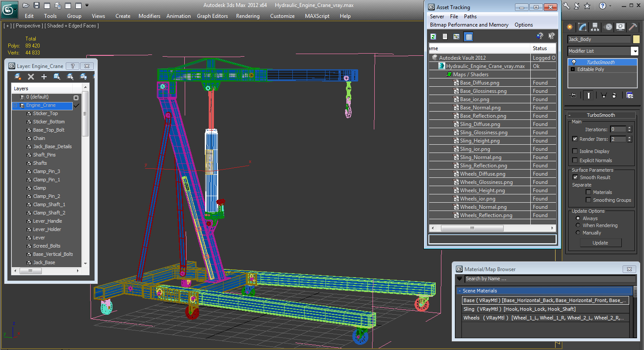Screen dimensions: 644x350
Task: Click the Shaded + Edged Faces viewport label
Action: point(73,26)
